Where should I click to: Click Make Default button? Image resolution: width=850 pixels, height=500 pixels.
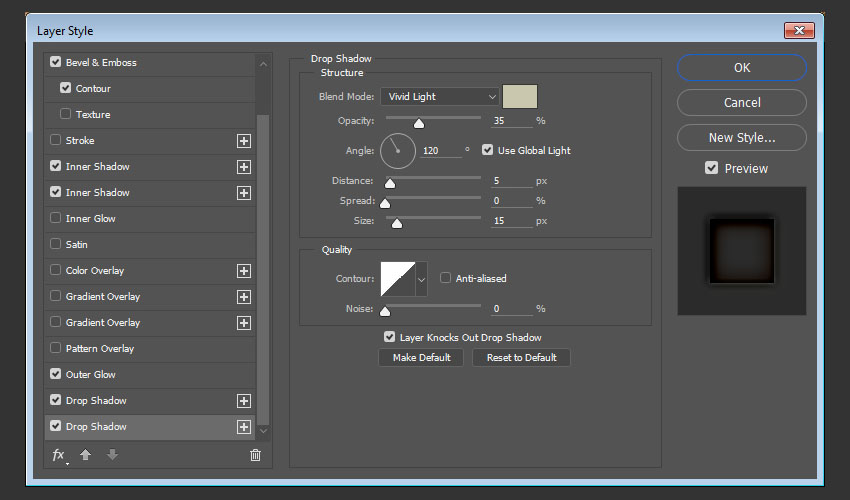421,358
